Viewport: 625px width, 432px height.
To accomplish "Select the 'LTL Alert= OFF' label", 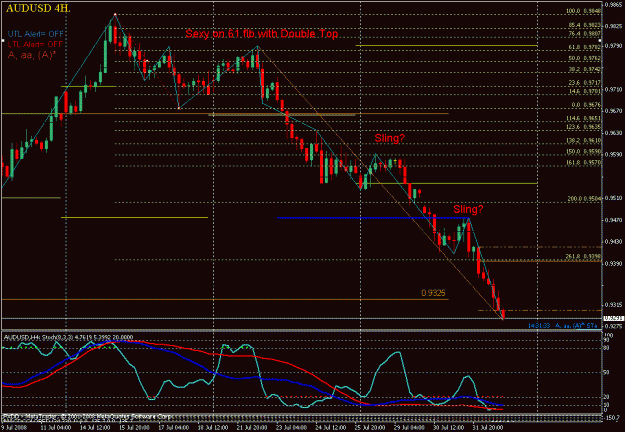I will point(35,44).
